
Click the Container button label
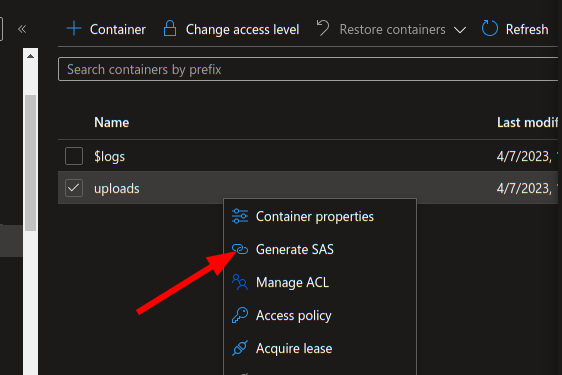point(118,29)
